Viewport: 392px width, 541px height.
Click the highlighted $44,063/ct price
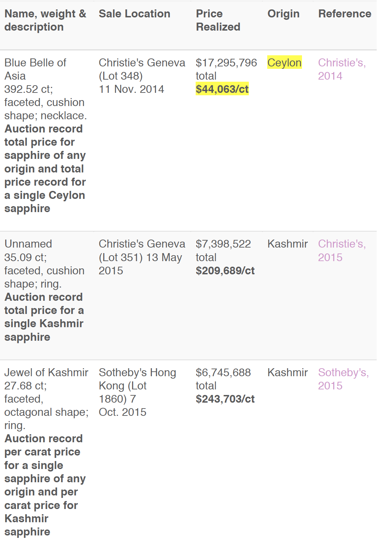222,89
